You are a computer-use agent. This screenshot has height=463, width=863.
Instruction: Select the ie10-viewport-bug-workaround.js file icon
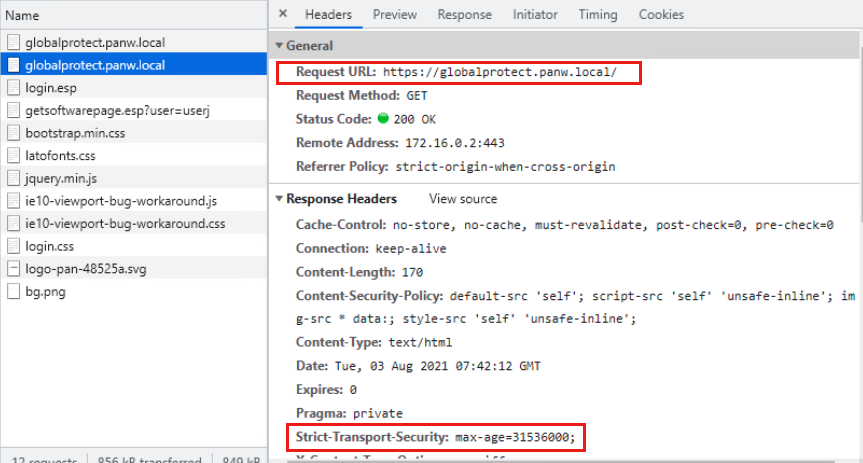[x=14, y=201]
